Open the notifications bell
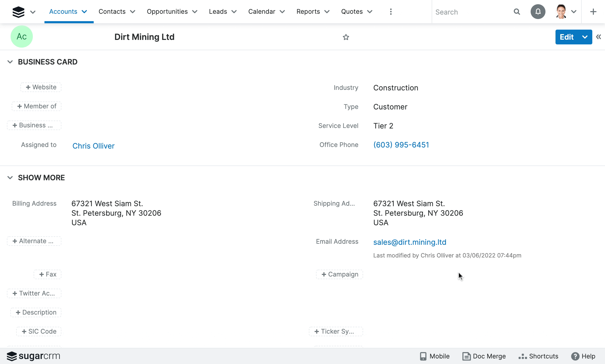Screen dimensions: 605x364 click(x=538, y=12)
